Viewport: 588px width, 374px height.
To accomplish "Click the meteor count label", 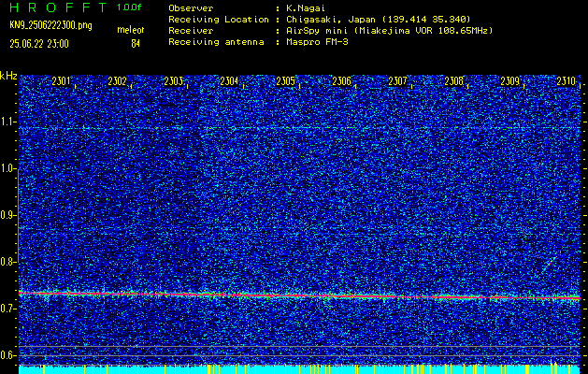I will pos(131,30).
